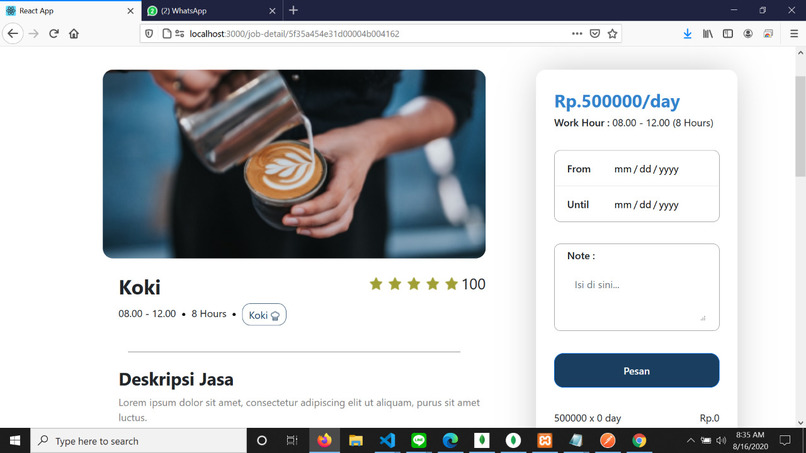Image resolution: width=806 pixels, height=453 pixels.
Task: Open Postman from the taskbar
Action: point(608,441)
